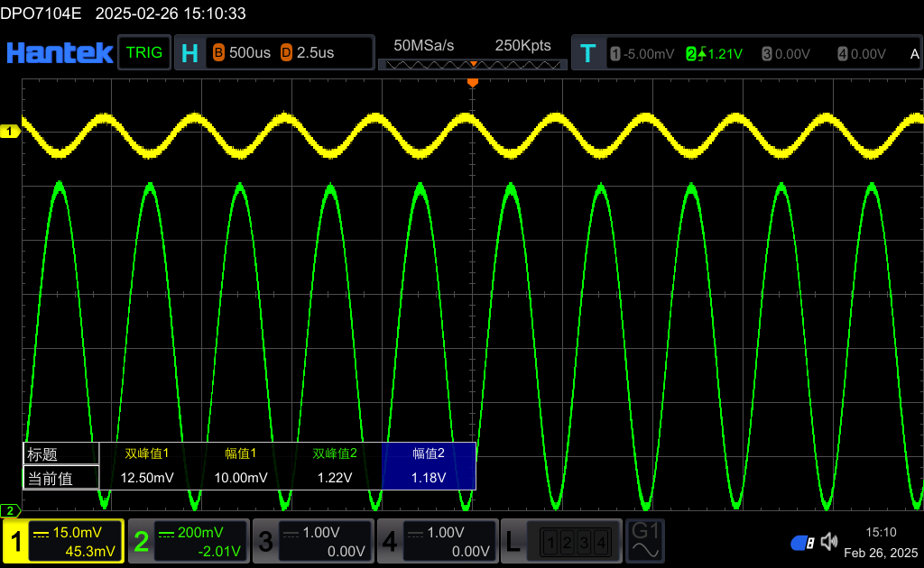Select channel 2 trigger level 1.21V
This screenshot has width=924, height=568.
point(715,54)
